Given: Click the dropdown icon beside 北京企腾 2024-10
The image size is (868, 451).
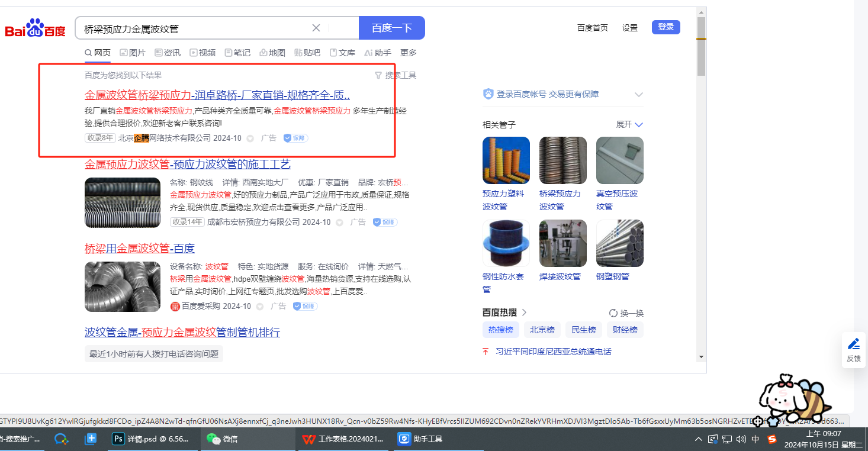Looking at the screenshot, I should (250, 138).
